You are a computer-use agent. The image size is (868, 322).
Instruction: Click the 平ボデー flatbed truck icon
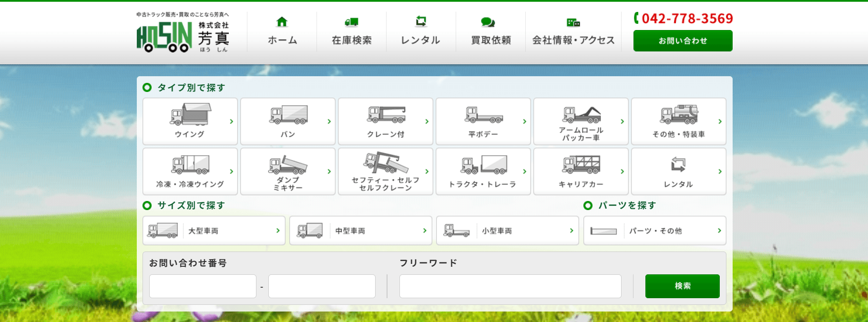(484, 115)
